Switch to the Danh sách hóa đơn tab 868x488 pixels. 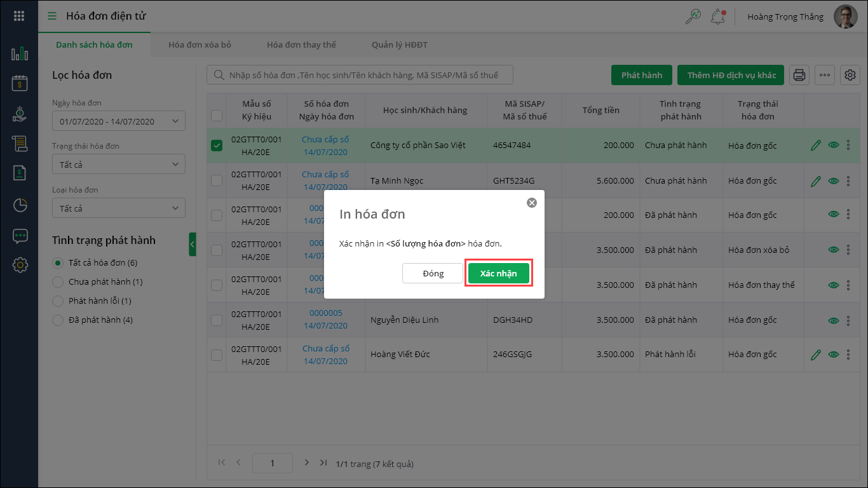[x=94, y=44]
